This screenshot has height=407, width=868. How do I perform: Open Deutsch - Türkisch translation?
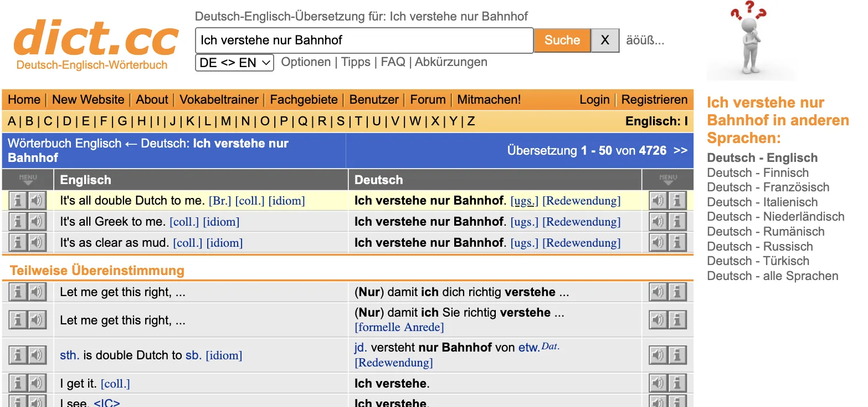pyautogui.click(x=758, y=261)
